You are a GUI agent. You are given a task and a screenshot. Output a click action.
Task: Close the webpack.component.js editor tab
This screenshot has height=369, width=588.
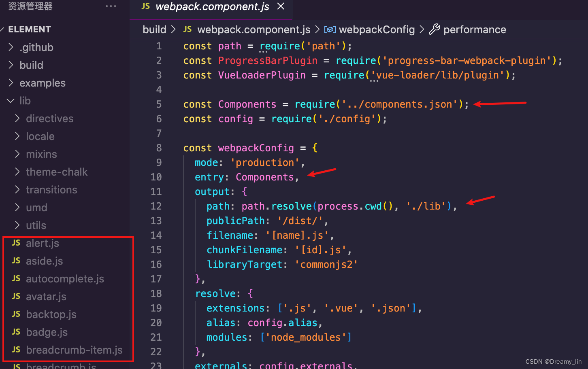point(281,6)
